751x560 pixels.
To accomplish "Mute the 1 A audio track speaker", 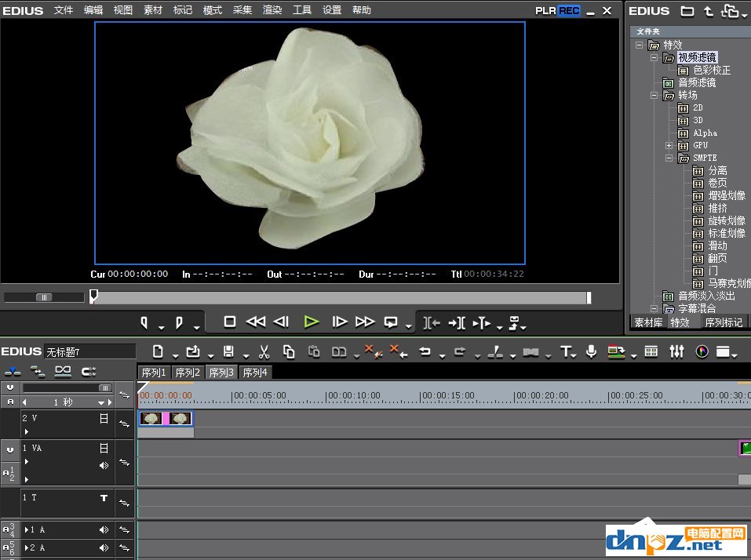I will (x=104, y=530).
